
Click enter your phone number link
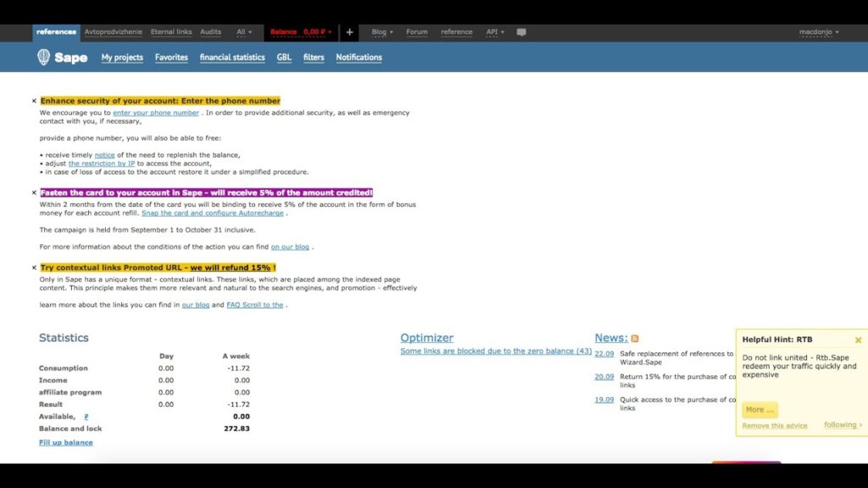tap(156, 113)
